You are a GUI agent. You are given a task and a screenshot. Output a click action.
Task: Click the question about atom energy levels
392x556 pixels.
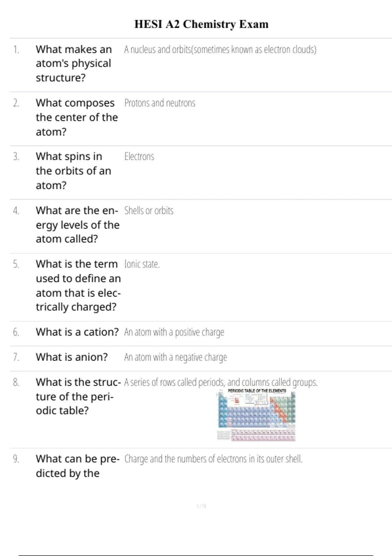pyautogui.click(x=77, y=225)
